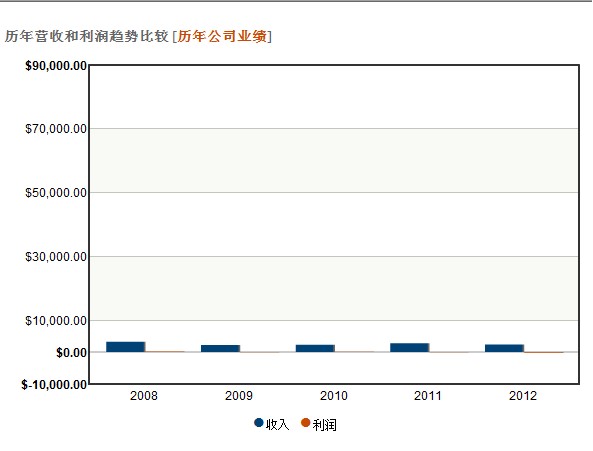Click the chart title 历年营收和利润趋势比较

[x=87, y=36]
